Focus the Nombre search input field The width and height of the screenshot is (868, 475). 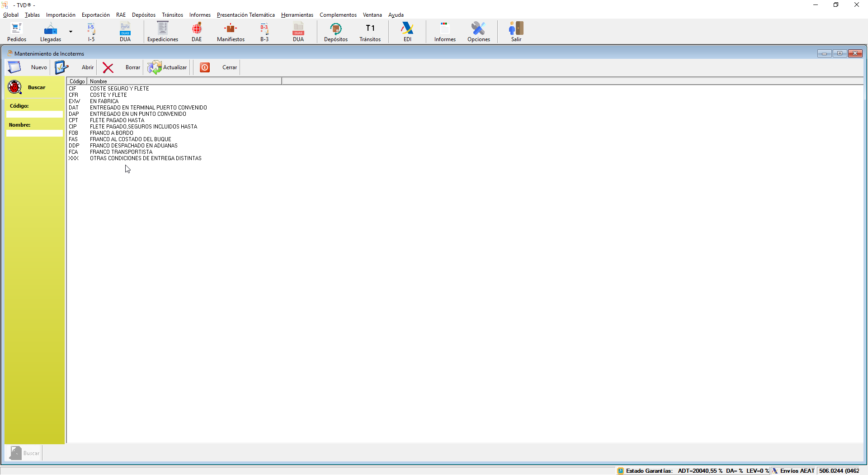[34, 133]
